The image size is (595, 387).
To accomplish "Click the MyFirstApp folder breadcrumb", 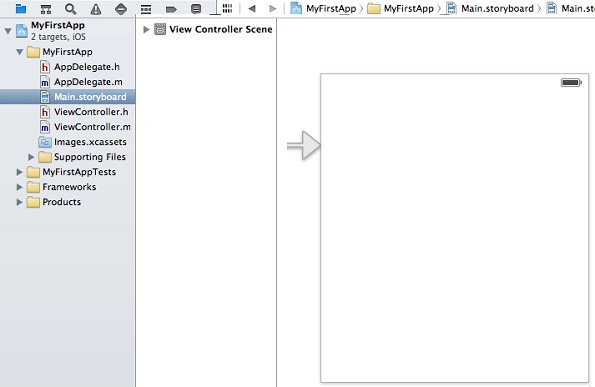I will pos(400,8).
